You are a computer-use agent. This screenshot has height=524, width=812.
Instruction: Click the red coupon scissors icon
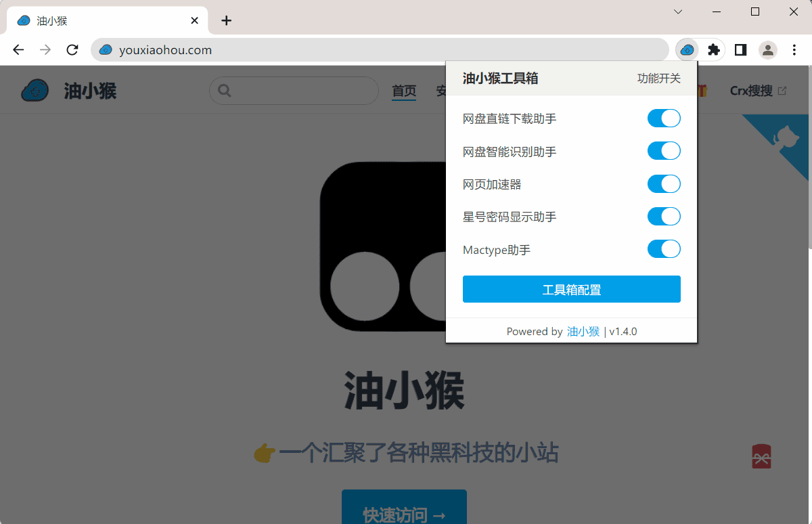pyautogui.click(x=761, y=456)
